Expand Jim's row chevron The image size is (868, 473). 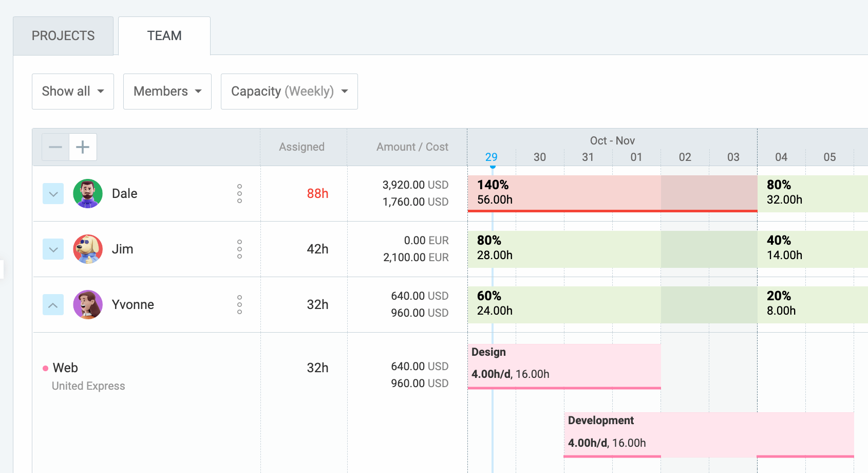pos(53,249)
